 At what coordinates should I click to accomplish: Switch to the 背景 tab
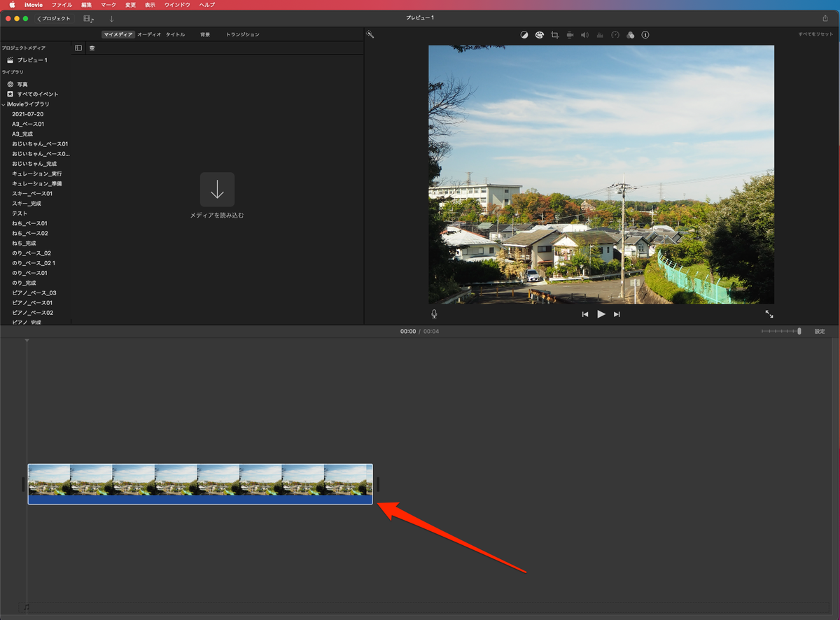(x=205, y=34)
